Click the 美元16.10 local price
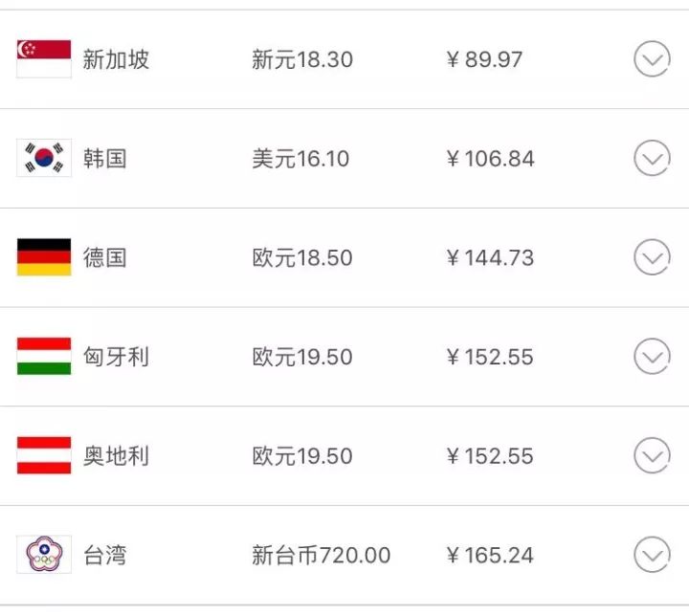Screen dimensions: 689x616 click(300, 159)
